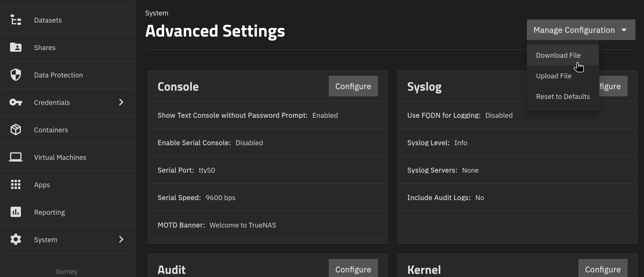Click the Reporting chart icon

point(16,212)
